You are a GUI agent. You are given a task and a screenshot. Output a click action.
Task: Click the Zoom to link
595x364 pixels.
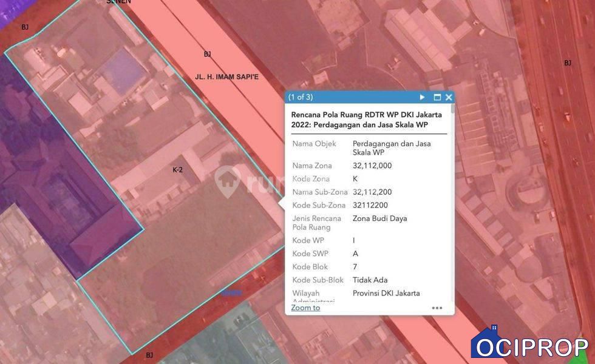tap(305, 308)
